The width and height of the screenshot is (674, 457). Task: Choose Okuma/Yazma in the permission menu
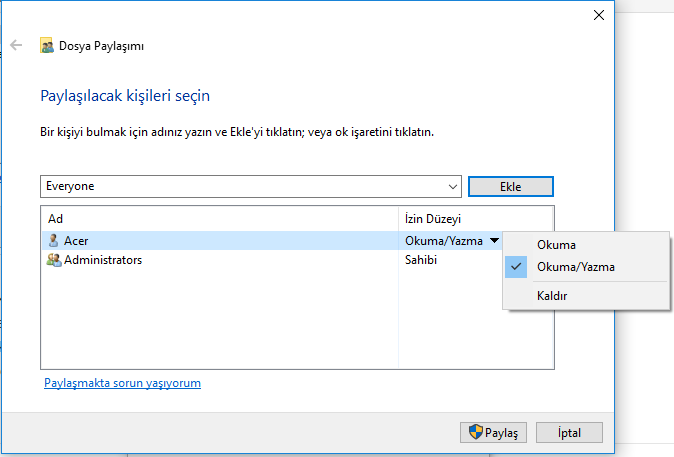click(576, 267)
